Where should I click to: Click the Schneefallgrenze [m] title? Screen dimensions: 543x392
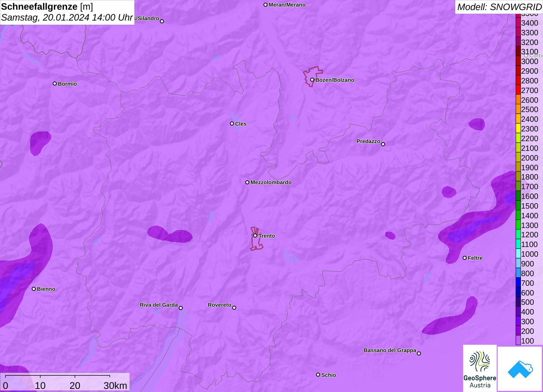tap(47, 7)
